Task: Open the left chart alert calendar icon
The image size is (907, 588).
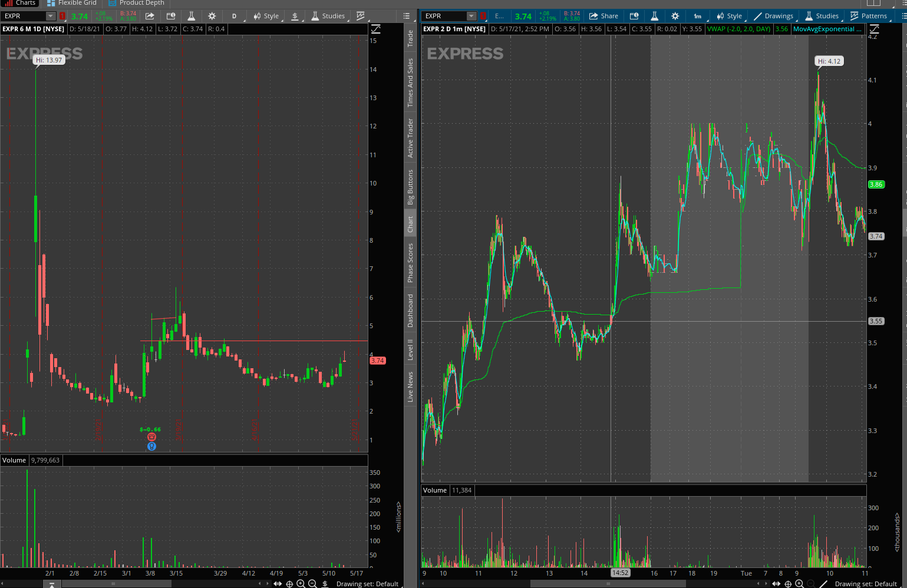Action: [x=171, y=16]
